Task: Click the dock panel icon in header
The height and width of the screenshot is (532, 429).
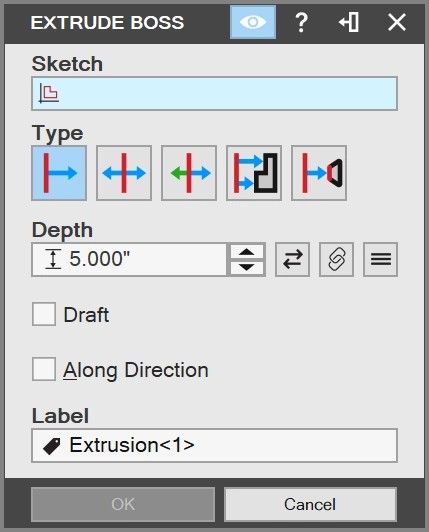Action: coord(349,22)
